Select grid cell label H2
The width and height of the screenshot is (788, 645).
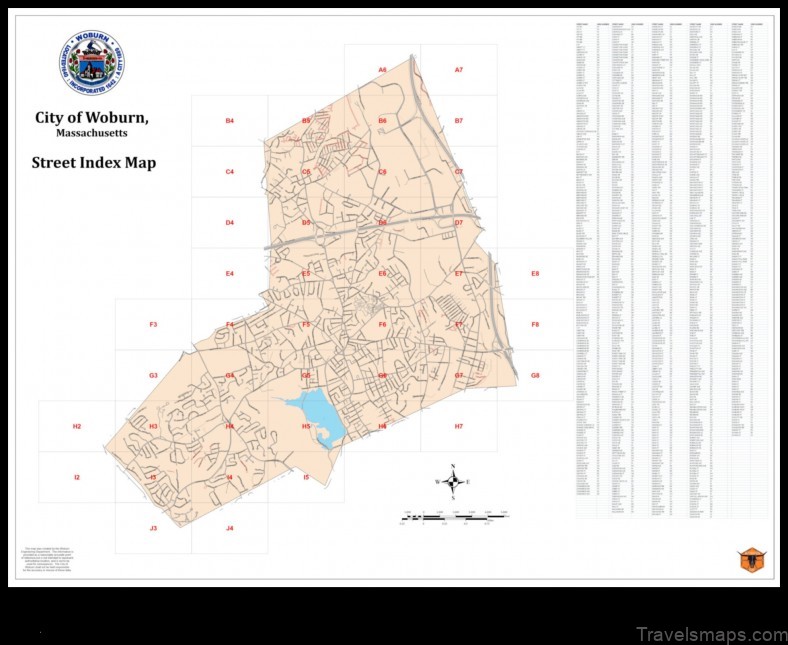pyautogui.click(x=77, y=427)
